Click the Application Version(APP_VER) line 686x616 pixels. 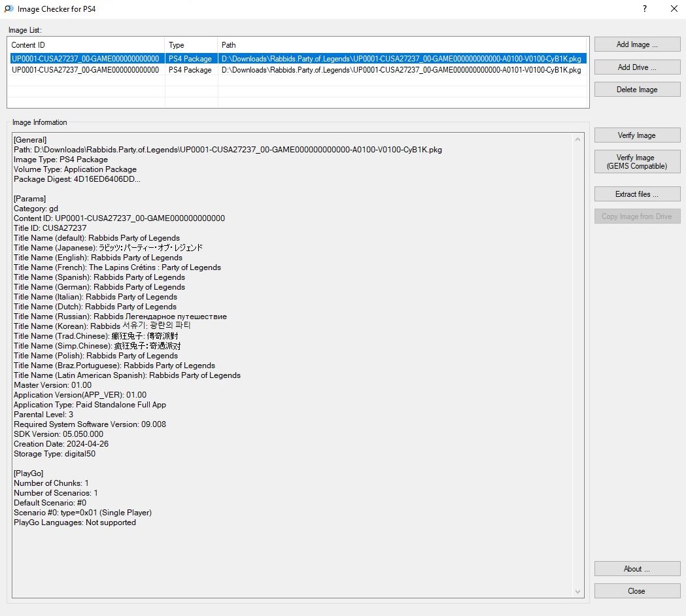click(x=80, y=395)
